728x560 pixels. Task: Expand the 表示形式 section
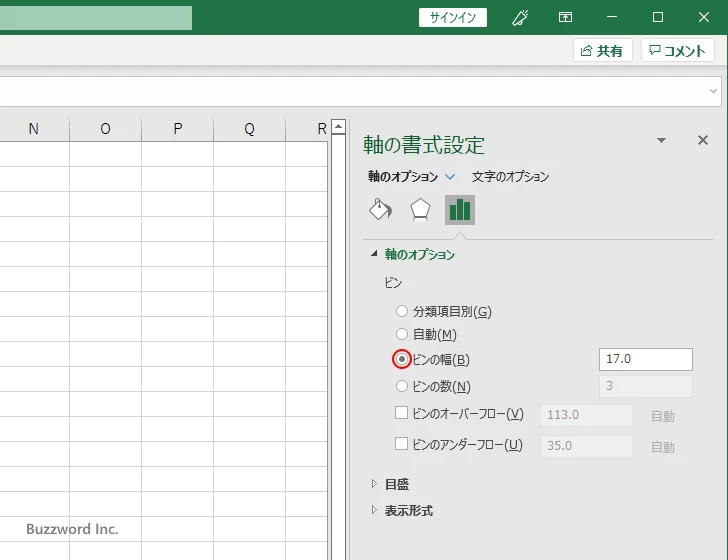tap(408, 510)
